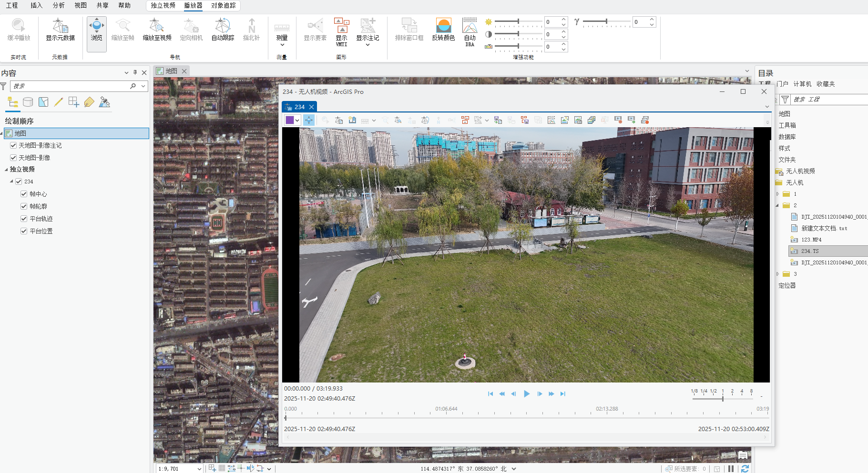This screenshot has width=868, height=473.
Task: Click the metadata display icon in video player toolbar
Action: point(339,120)
